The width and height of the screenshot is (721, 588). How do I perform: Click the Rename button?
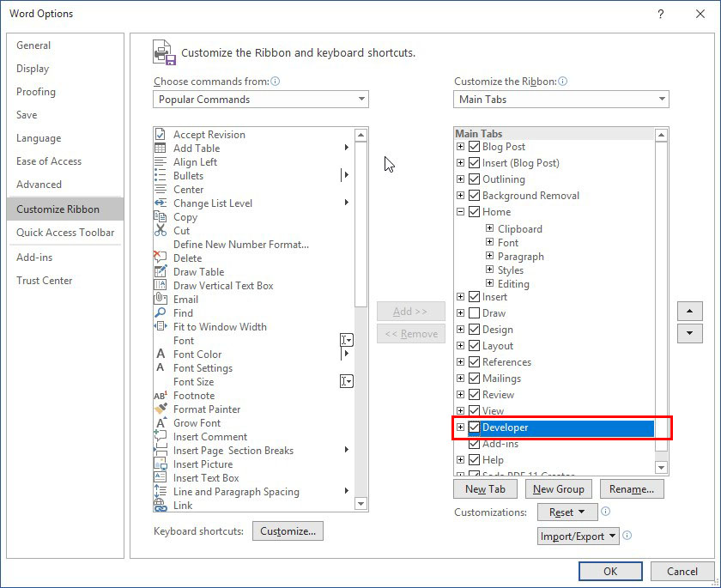click(x=632, y=489)
